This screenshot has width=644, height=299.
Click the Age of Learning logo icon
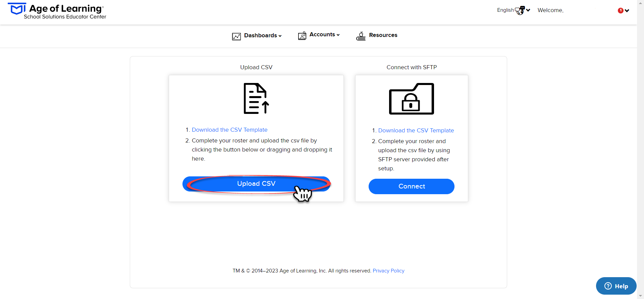pos(17,9)
